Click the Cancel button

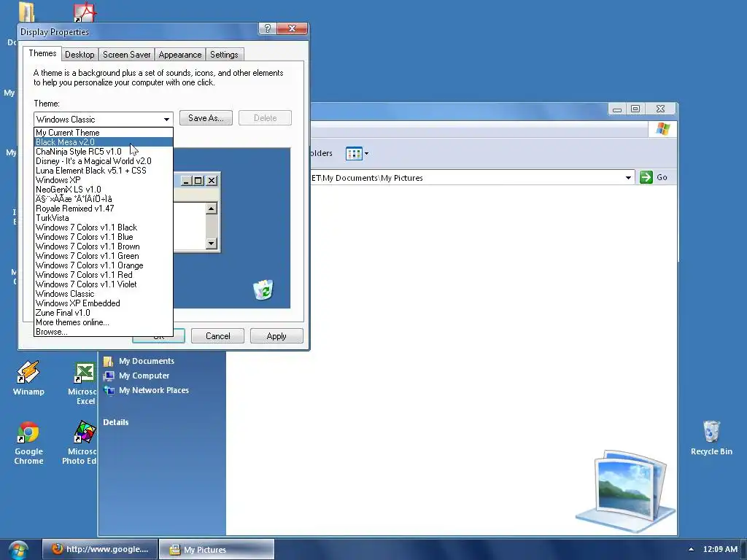click(217, 335)
